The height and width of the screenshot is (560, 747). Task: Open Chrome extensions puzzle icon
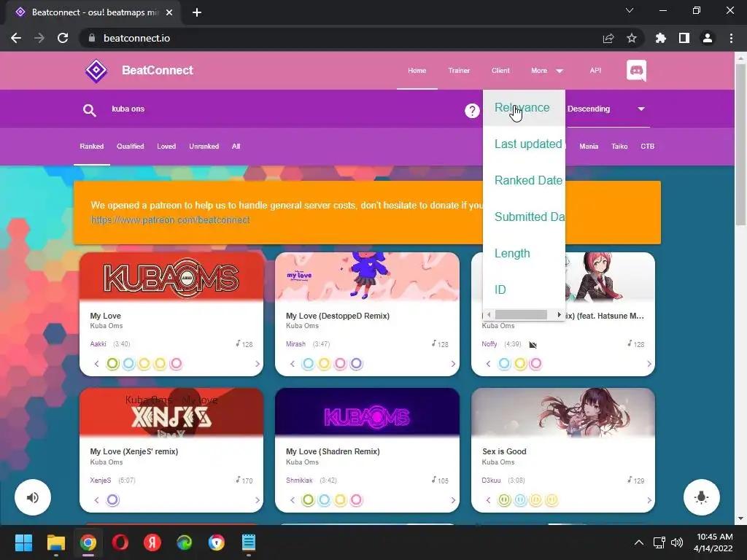661,38
